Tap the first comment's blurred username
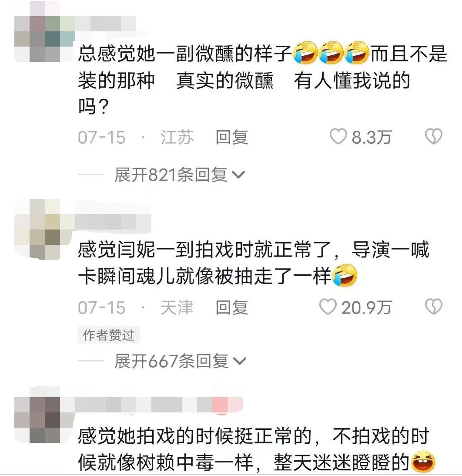The height and width of the screenshot is (476, 462). (106, 24)
